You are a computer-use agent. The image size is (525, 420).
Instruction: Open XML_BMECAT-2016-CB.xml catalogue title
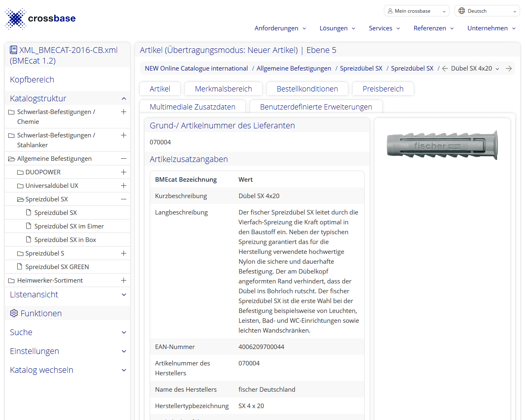(x=64, y=55)
